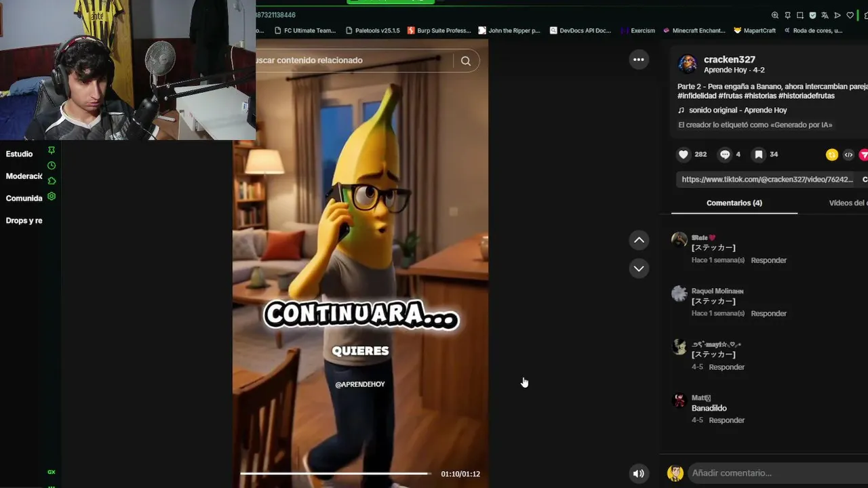
Task: Click the cracken327 username
Action: pos(729,60)
